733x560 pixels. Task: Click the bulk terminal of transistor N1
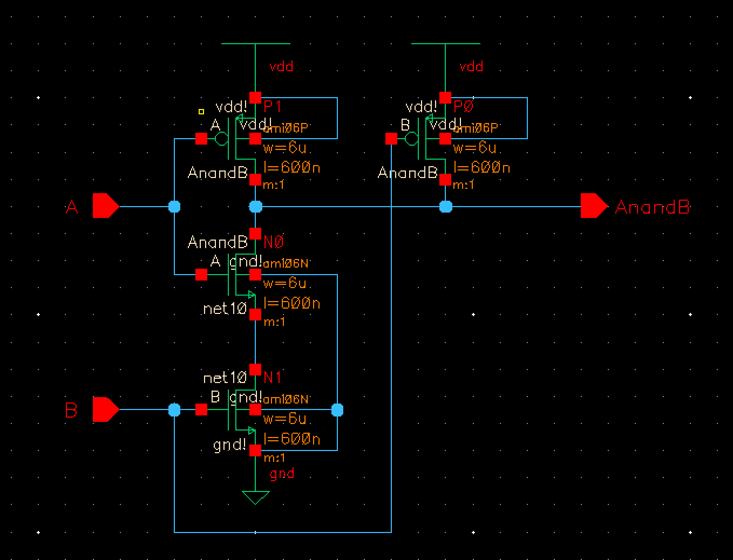click(256, 411)
